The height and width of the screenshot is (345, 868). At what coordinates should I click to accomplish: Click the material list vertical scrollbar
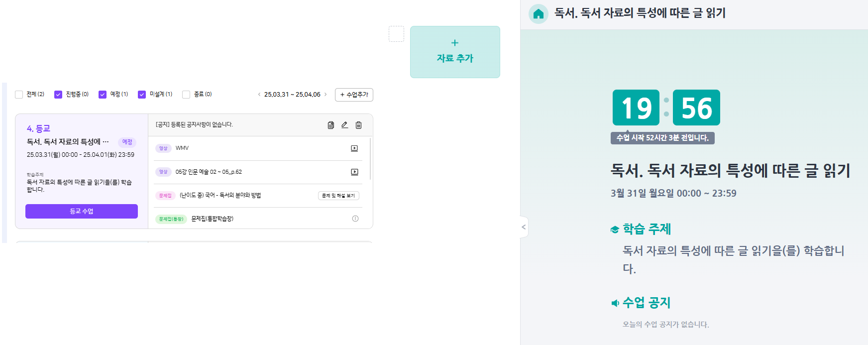tap(370, 159)
